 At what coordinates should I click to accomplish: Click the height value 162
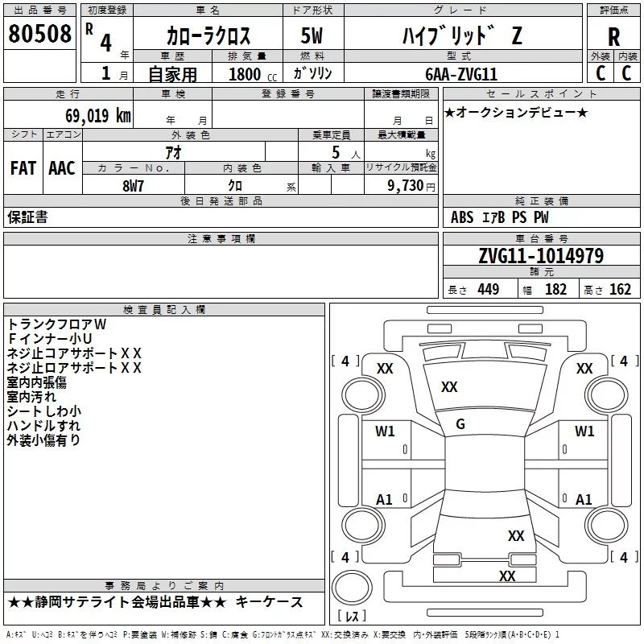(620, 290)
